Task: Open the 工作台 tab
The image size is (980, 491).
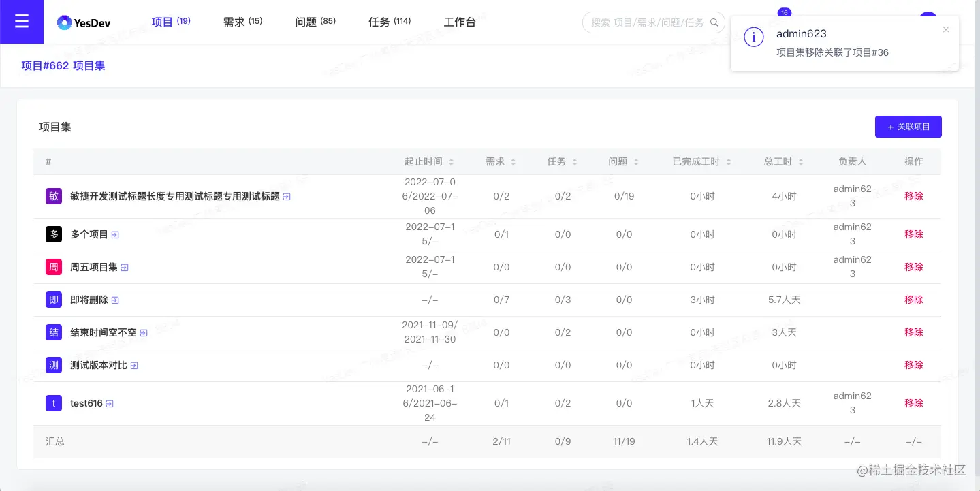Action: coord(460,22)
